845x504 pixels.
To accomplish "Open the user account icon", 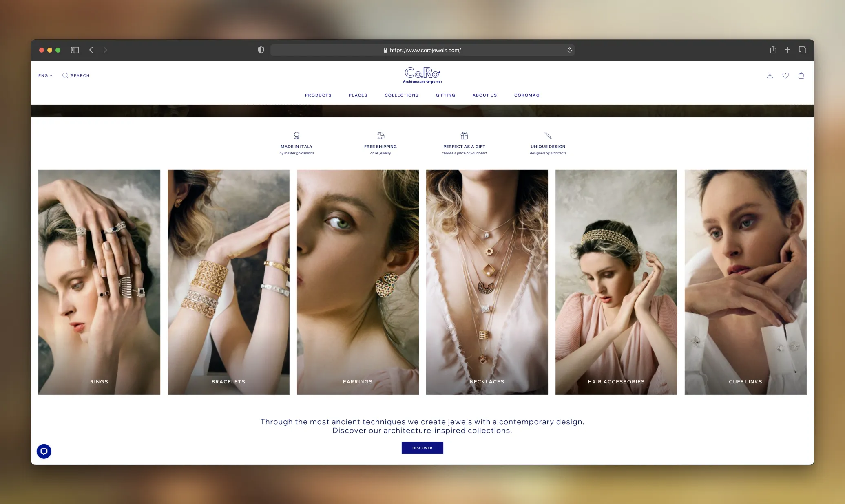I will [770, 75].
